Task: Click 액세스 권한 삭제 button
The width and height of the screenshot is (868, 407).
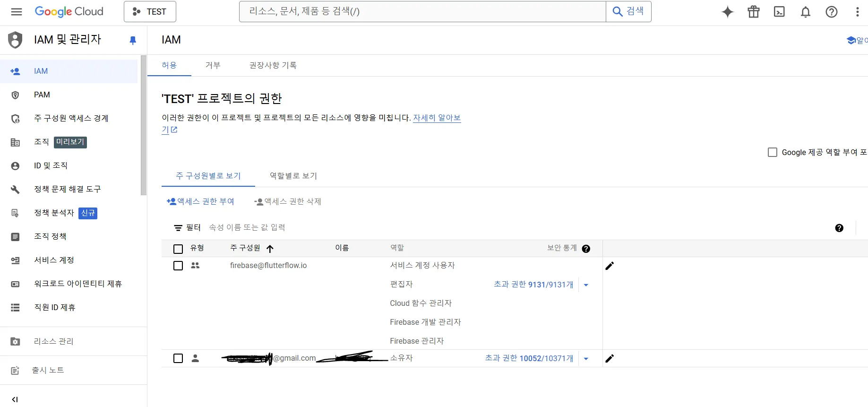Action: 287,201
